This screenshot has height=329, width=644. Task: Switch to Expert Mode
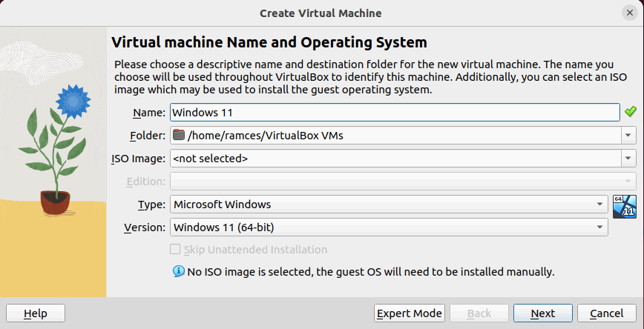click(x=410, y=313)
